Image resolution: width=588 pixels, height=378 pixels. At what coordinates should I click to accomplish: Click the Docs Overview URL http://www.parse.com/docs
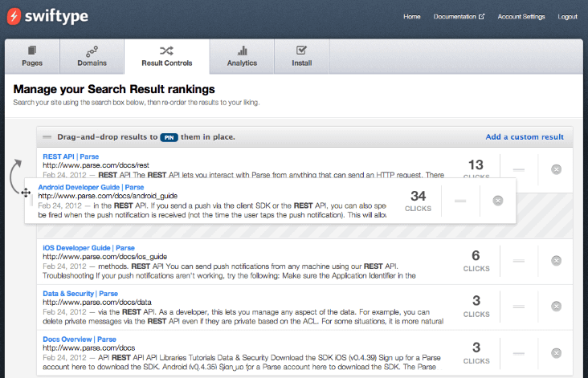pyautogui.click(x=89, y=348)
